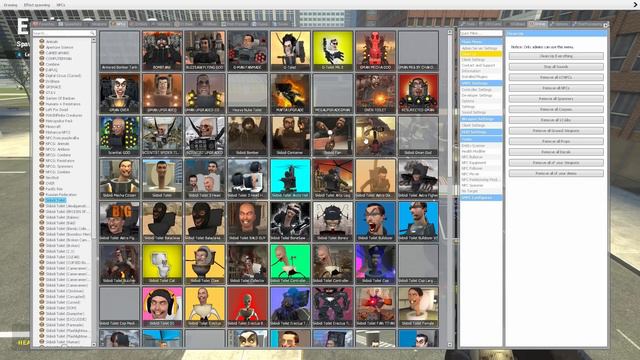This screenshot has height=360, width=640.
Task: Select Aperture Science category in tree
Action: (x=60, y=47)
